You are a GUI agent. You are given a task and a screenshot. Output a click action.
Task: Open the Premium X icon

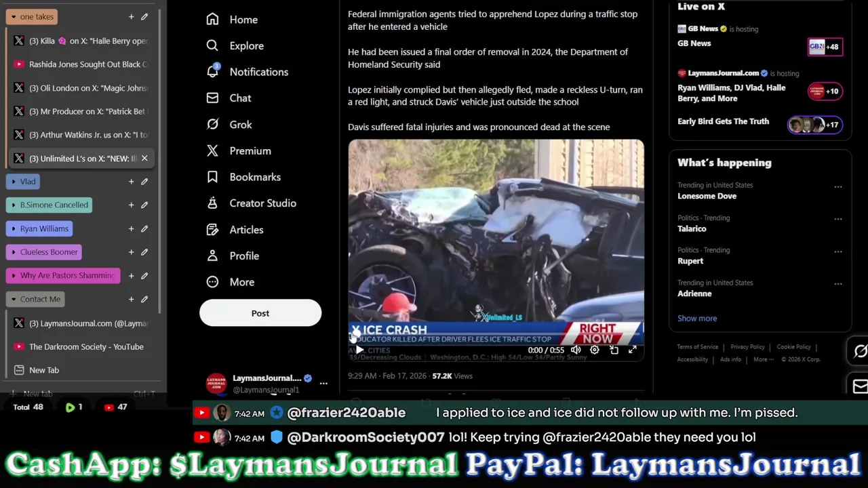click(x=212, y=150)
